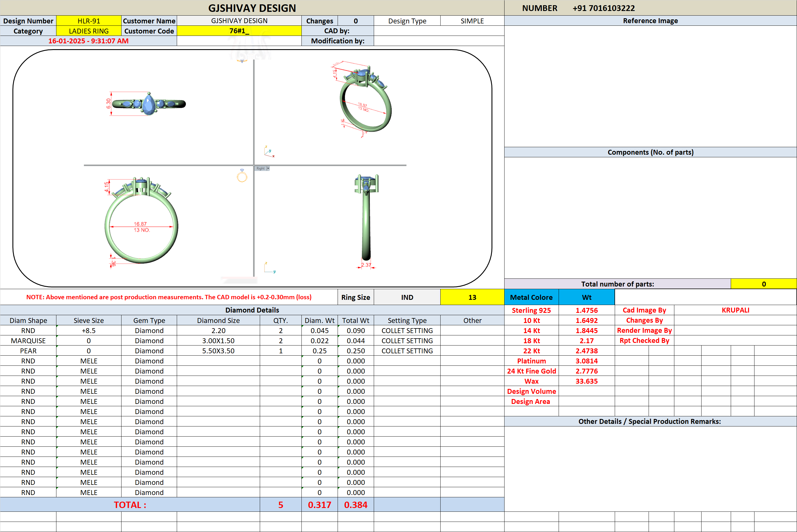Click the small gold ring icon between viewports

[x=242, y=176]
